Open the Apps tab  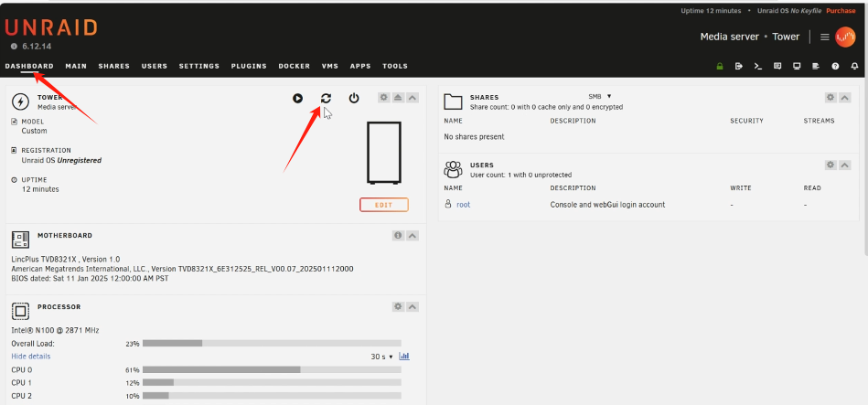pyautogui.click(x=360, y=66)
